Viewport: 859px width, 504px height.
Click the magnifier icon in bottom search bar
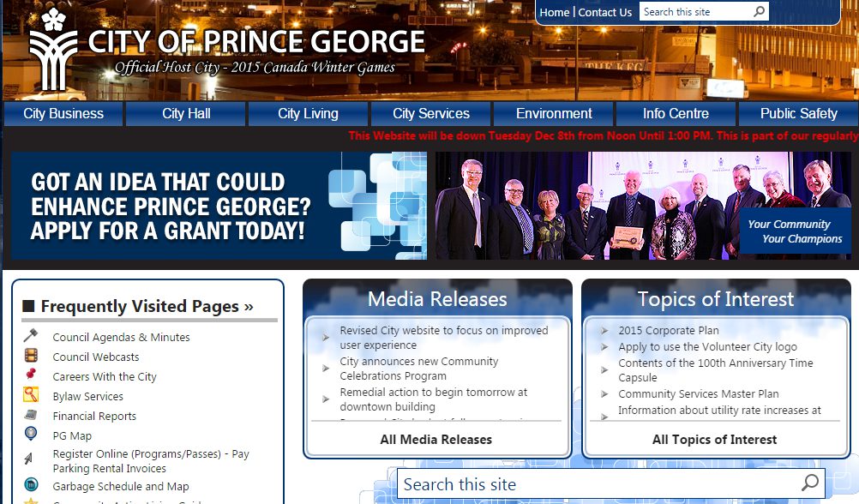click(x=809, y=483)
